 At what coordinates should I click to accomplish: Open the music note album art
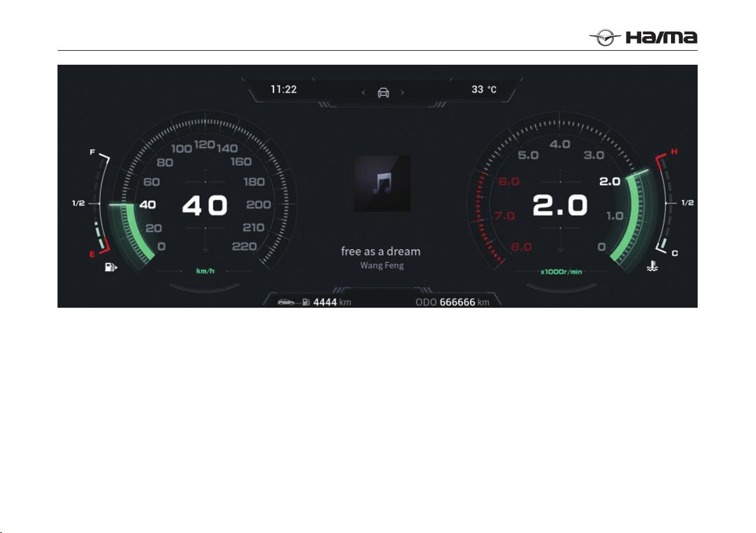pyautogui.click(x=382, y=184)
